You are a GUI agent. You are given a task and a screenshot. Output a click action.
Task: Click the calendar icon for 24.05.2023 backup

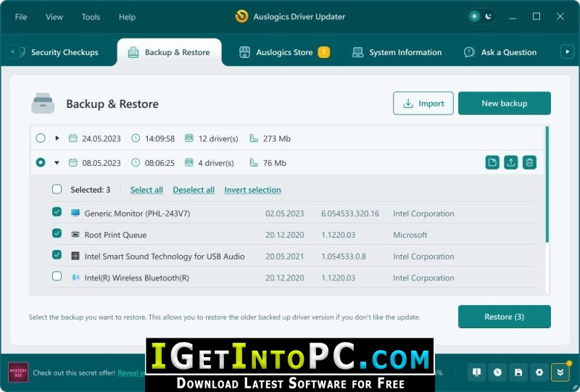coord(73,138)
